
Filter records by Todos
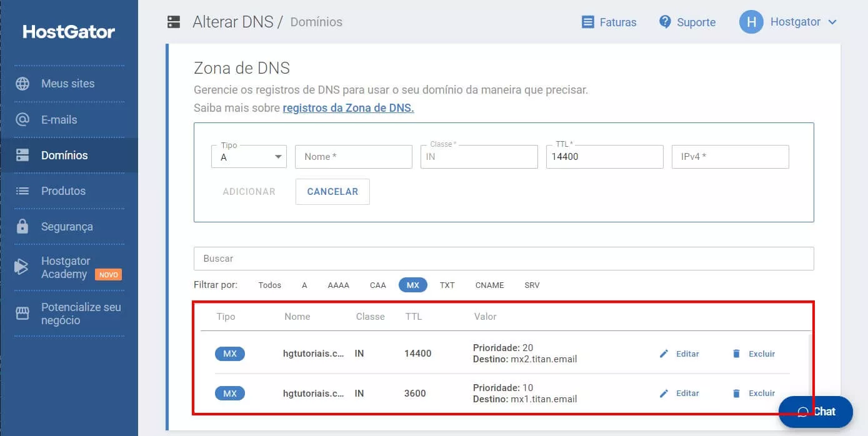(x=270, y=285)
